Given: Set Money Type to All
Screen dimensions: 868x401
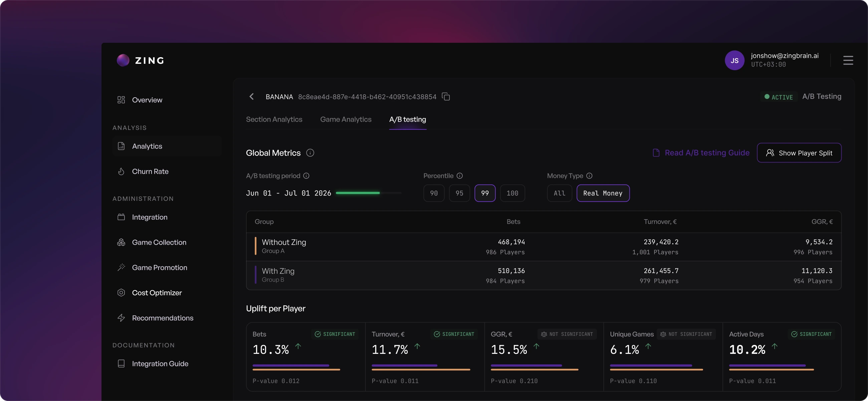Looking at the screenshot, I should tap(559, 193).
